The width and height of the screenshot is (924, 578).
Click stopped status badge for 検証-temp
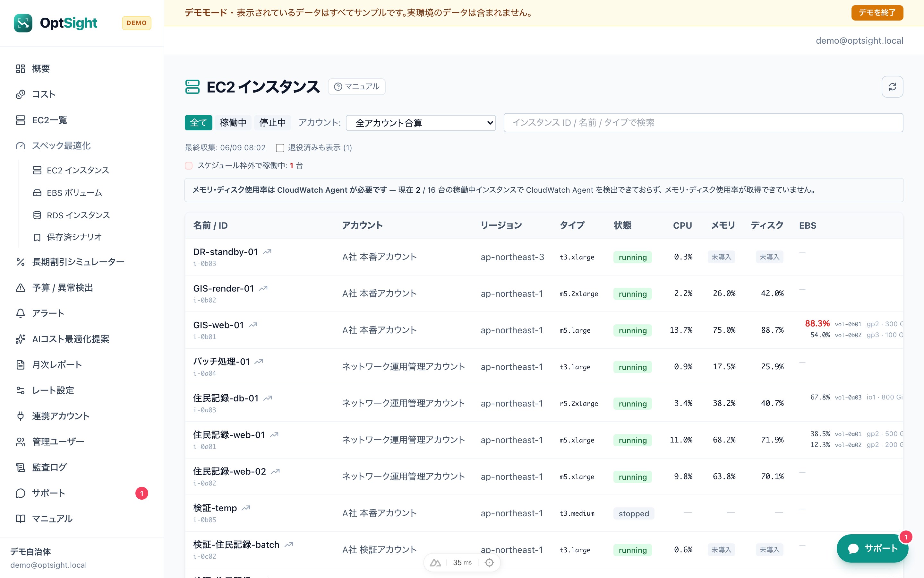[634, 513]
